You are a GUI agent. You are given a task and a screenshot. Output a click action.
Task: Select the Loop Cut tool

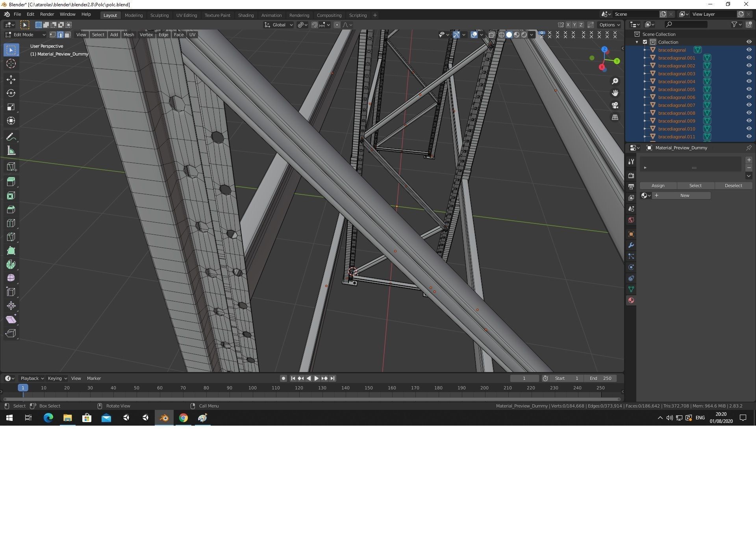pyautogui.click(x=11, y=223)
